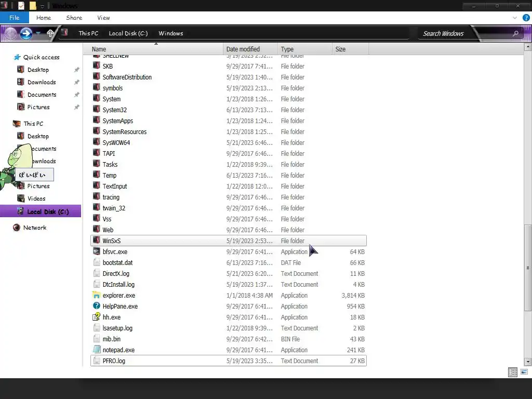Select Local Disk (C:) in sidebar

[x=41, y=211]
